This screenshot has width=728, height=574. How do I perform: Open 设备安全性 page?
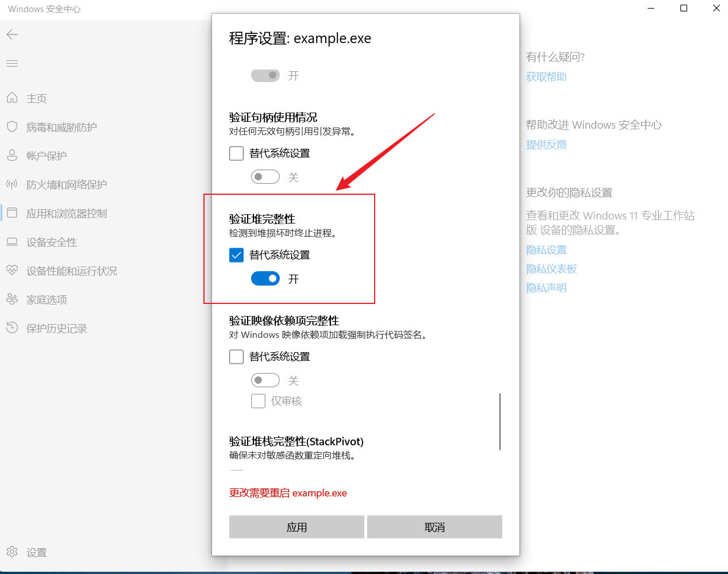click(52, 242)
